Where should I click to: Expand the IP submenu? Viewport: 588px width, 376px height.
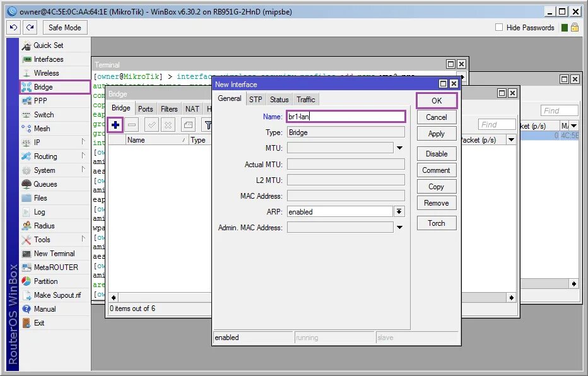point(55,143)
